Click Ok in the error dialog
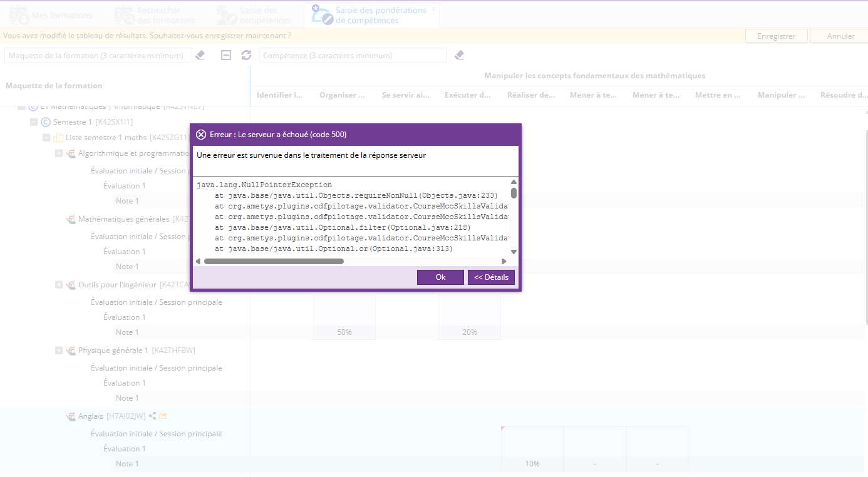 point(440,277)
